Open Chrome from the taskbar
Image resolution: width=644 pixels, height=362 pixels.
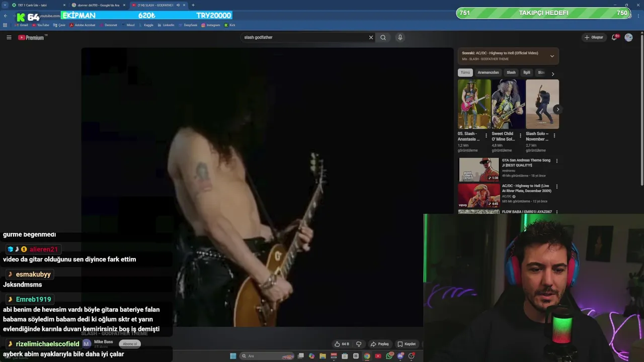pos(367,356)
